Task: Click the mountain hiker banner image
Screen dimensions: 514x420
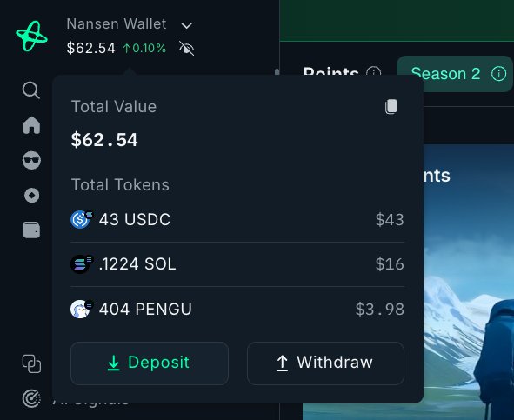Action: [469, 282]
